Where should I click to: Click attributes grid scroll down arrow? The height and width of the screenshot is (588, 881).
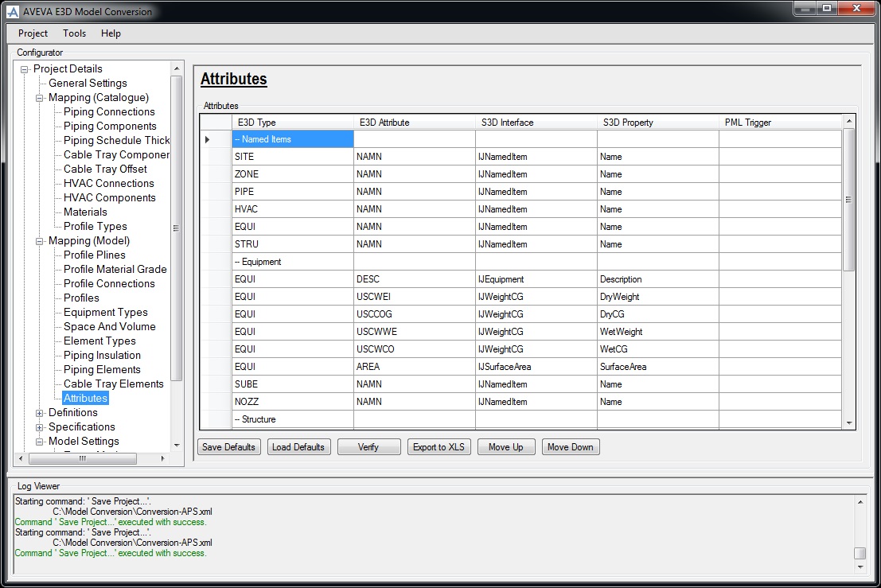[849, 423]
